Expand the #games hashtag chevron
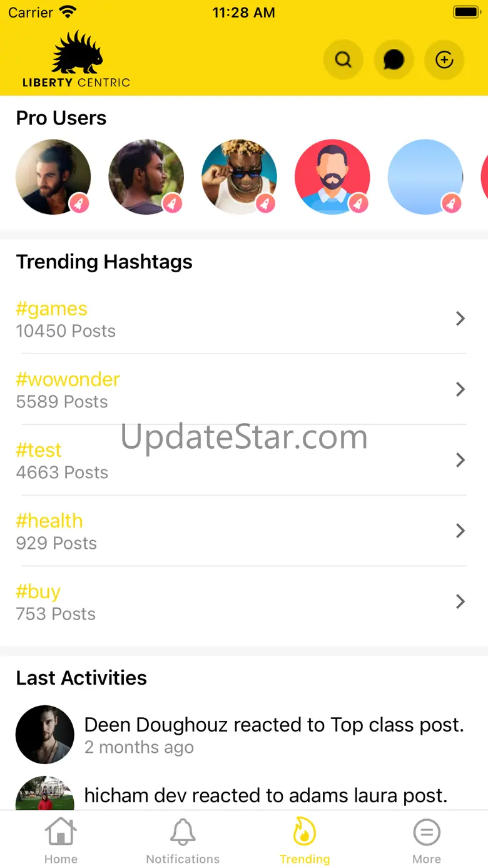Viewport: 488px width, 868px height. (x=460, y=319)
